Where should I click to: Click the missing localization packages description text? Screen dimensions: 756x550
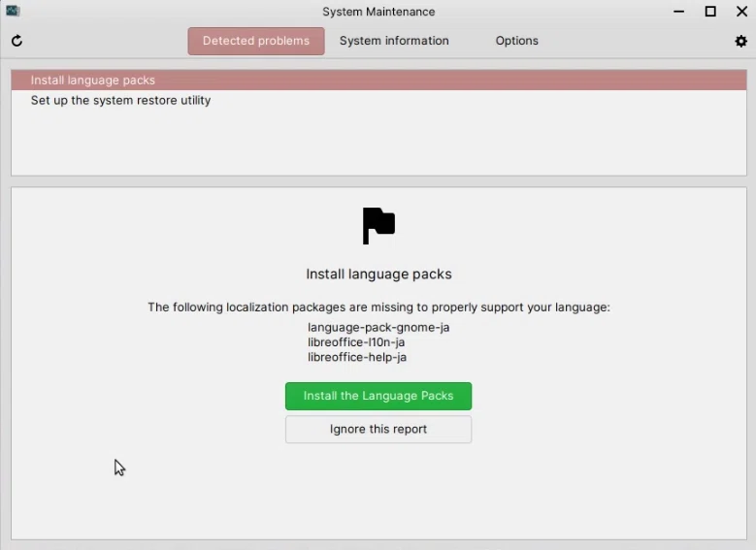pyautogui.click(x=378, y=307)
